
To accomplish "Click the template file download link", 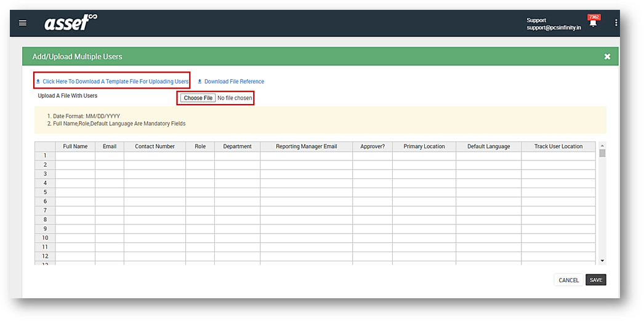I will [x=112, y=82].
